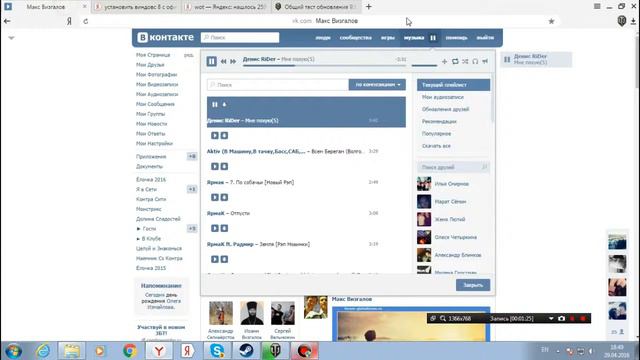Play the track above ЯрмаК Отпусти
The image size is (640, 360).
(x=215, y=198)
